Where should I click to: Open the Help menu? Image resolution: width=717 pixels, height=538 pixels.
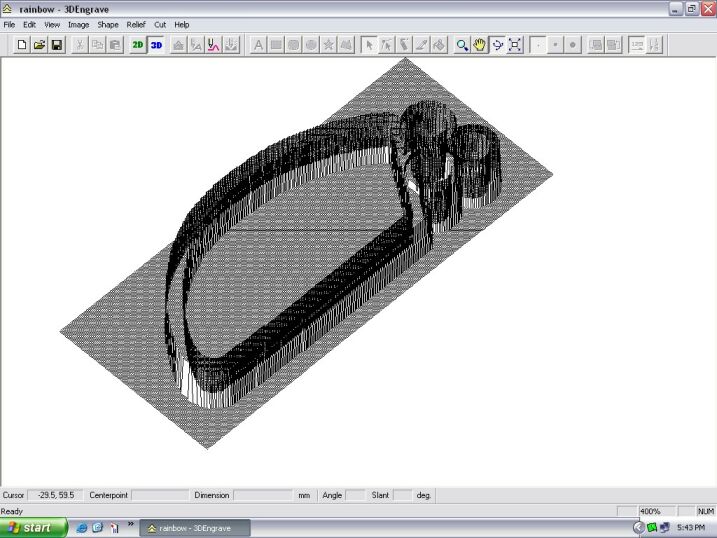pos(181,24)
